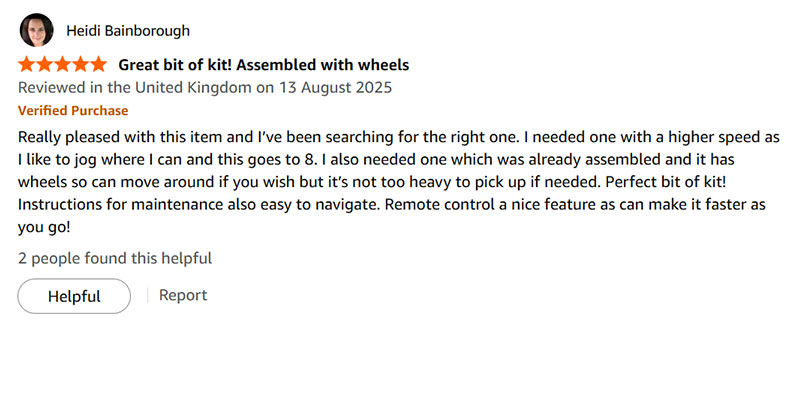Screen dimensions: 800x400
Task: Click '2 people found this helpful' text
Action: [115, 258]
